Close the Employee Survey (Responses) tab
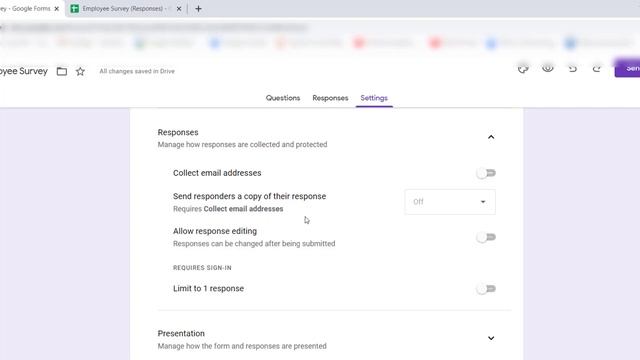 click(179, 9)
